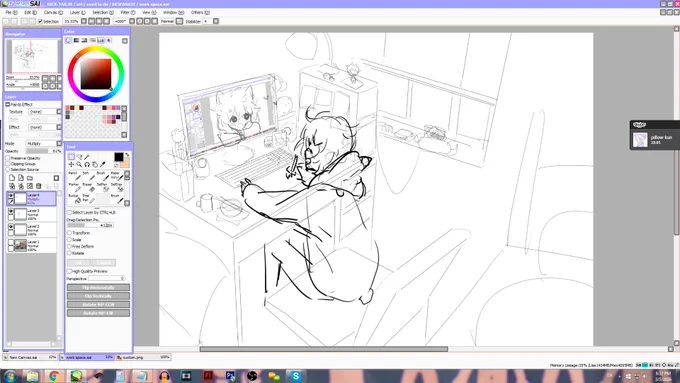Open the Texture dropdown in Paints Effect
The height and width of the screenshot is (383, 680).
pyautogui.click(x=45, y=112)
